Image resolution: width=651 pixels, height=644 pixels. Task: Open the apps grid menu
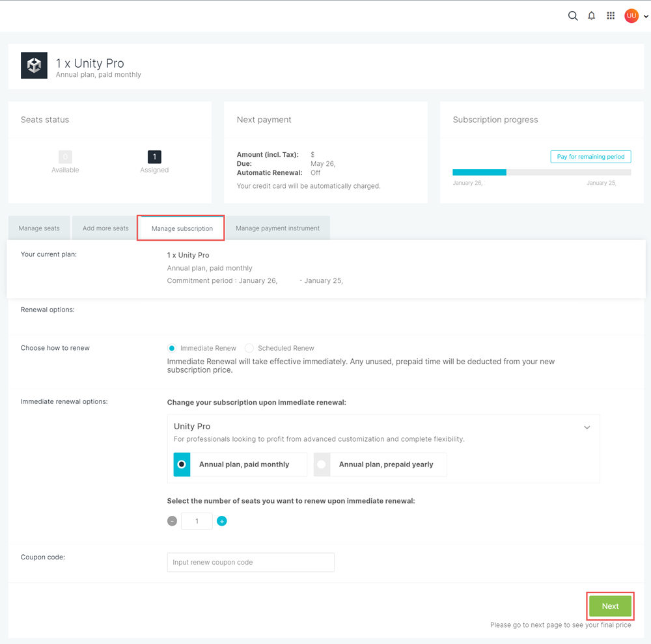tap(611, 16)
